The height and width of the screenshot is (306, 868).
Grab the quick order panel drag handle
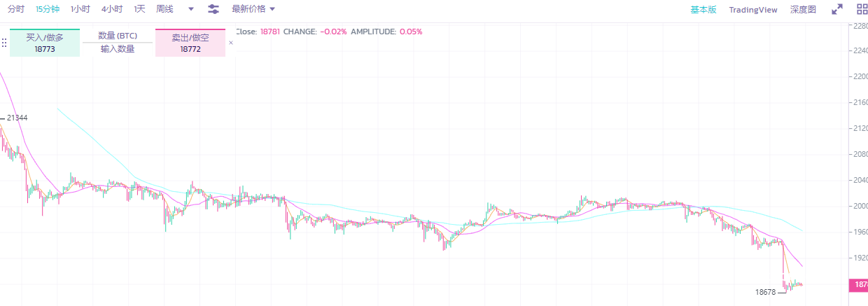tap(4, 43)
